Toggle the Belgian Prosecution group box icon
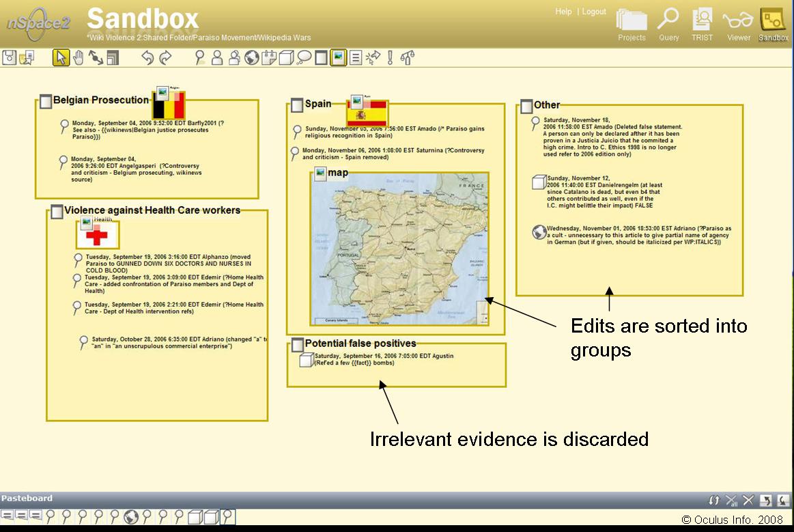 click(46, 101)
